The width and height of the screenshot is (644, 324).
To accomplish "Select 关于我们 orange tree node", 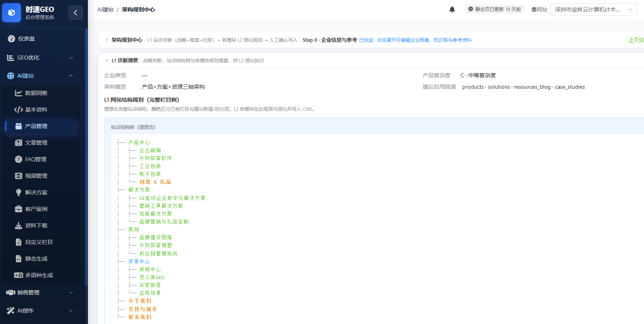I will tap(140, 301).
